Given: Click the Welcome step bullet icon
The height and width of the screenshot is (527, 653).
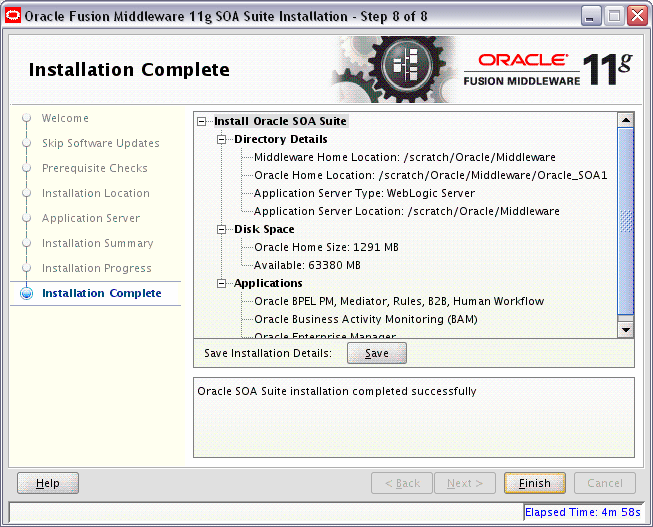Looking at the screenshot, I should [27, 118].
